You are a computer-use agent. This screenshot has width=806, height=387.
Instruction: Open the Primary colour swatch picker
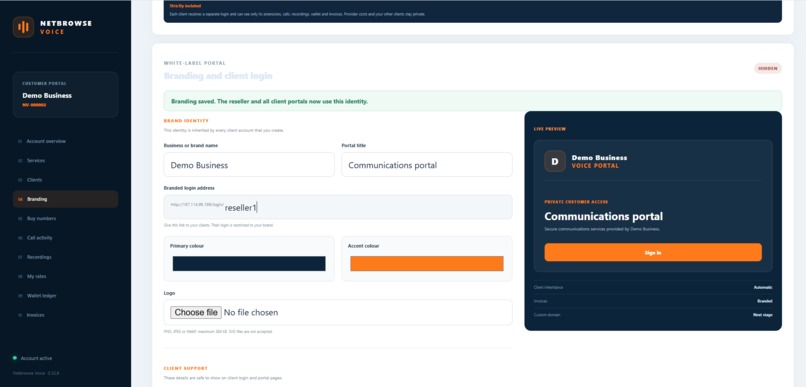point(249,264)
